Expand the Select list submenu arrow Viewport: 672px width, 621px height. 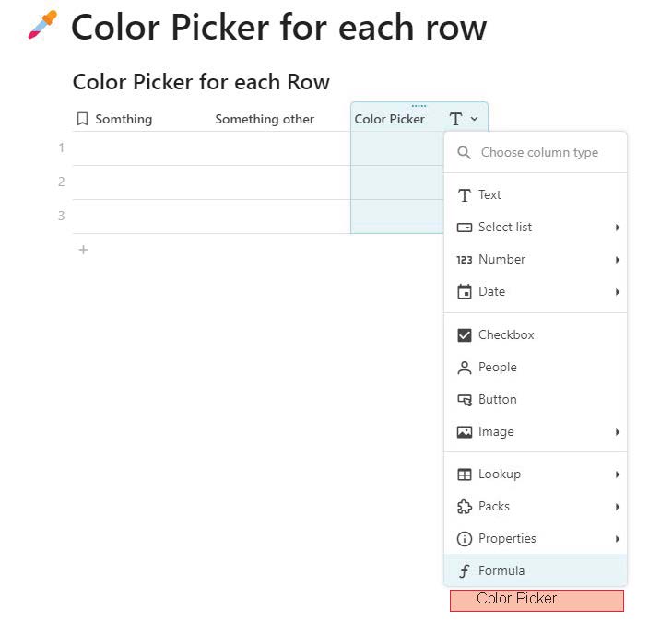[617, 228]
